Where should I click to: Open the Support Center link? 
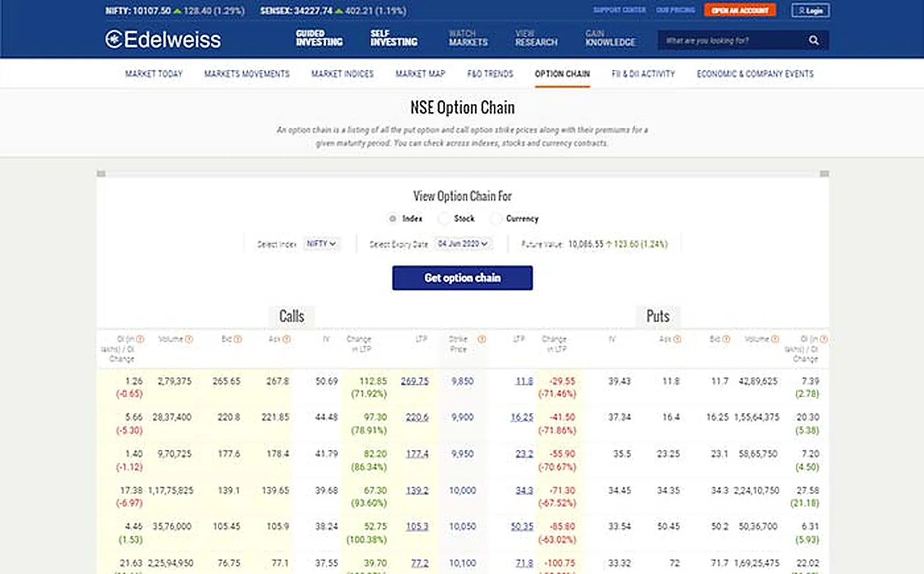(x=619, y=10)
